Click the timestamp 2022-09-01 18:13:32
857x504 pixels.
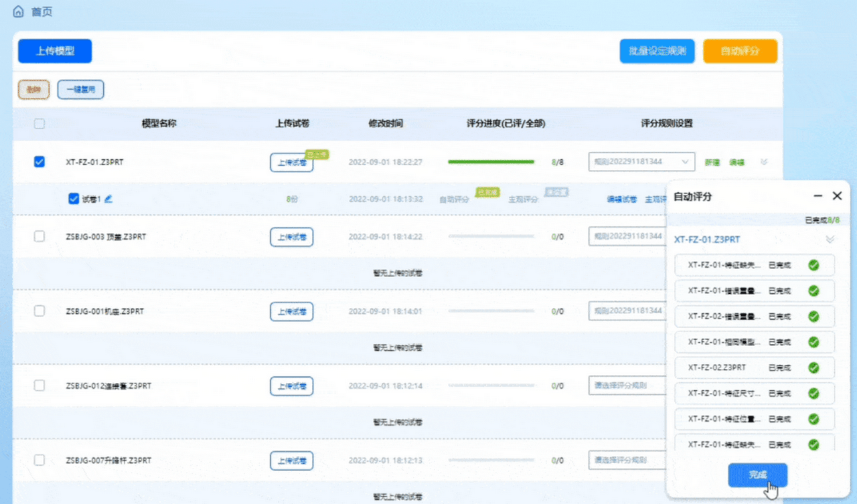(x=386, y=199)
